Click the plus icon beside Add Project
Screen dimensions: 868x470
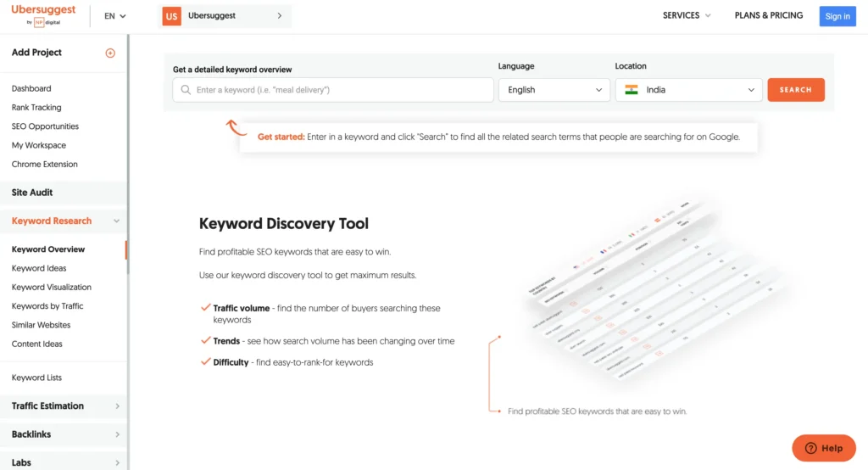[109, 53]
